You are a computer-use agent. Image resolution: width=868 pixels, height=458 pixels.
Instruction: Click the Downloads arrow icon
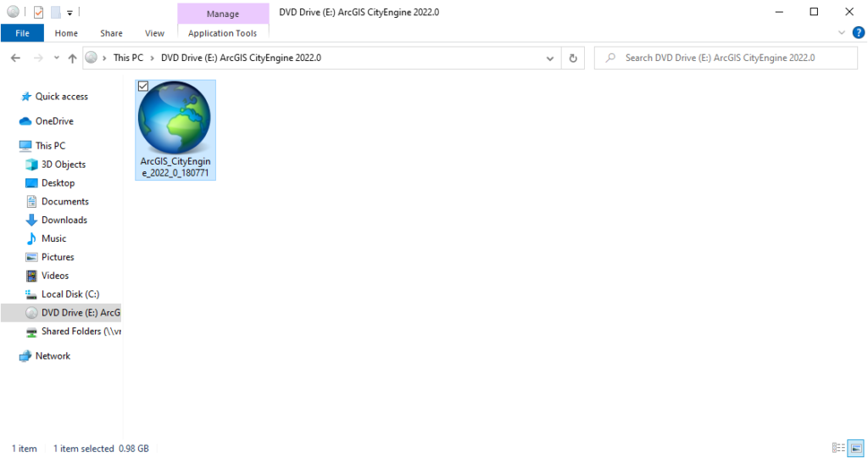[31, 220]
